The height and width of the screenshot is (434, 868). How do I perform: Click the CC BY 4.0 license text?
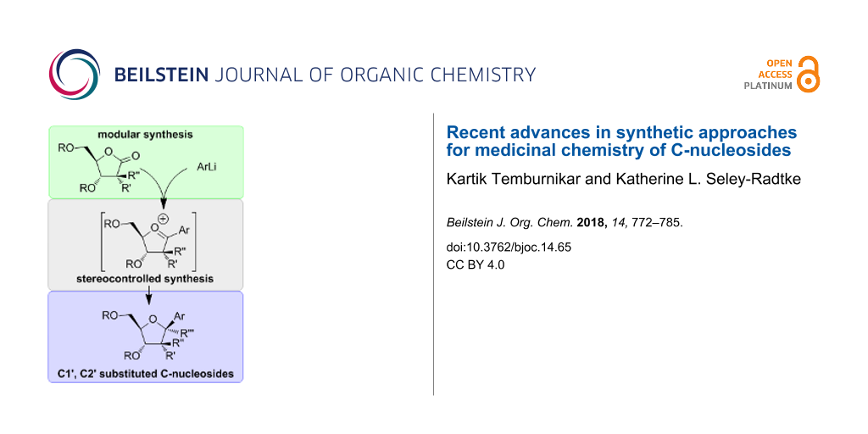476,264
